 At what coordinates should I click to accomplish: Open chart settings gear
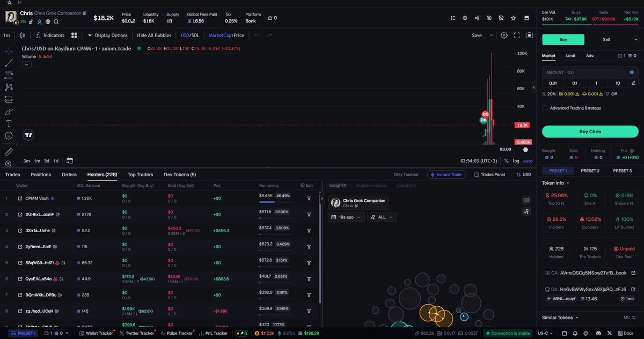(504, 35)
